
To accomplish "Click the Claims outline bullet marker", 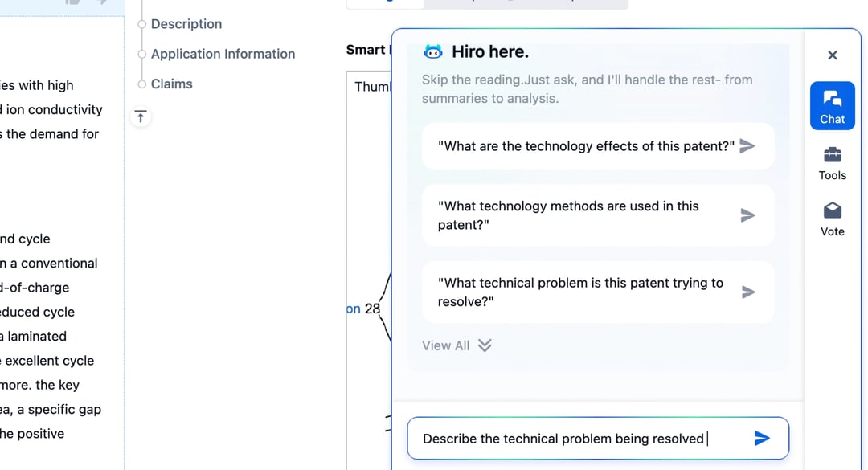I will (141, 84).
